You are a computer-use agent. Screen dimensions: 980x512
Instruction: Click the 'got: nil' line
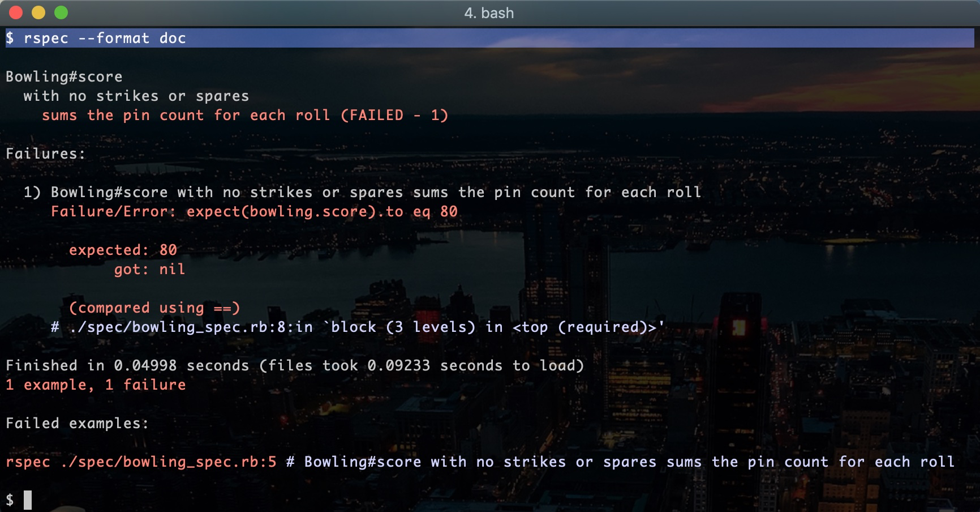pyautogui.click(x=149, y=270)
